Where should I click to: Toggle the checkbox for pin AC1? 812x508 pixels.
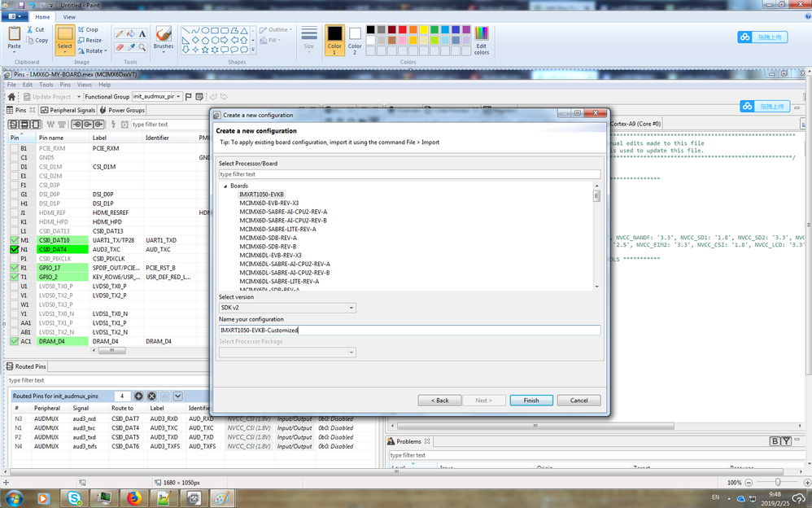pos(14,342)
